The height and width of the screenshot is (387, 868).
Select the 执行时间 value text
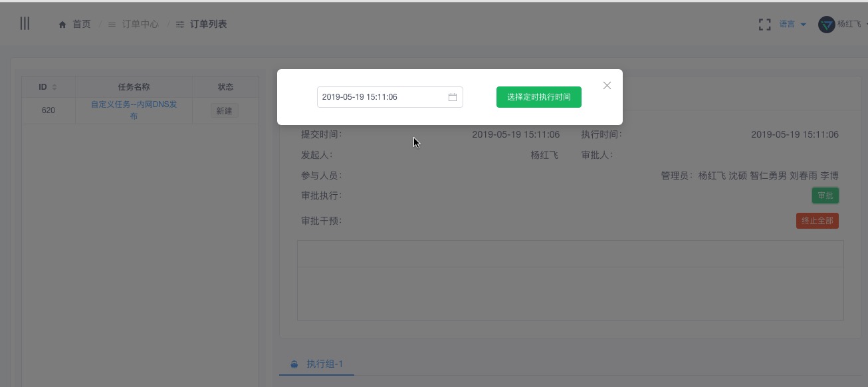click(x=795, y=134)
